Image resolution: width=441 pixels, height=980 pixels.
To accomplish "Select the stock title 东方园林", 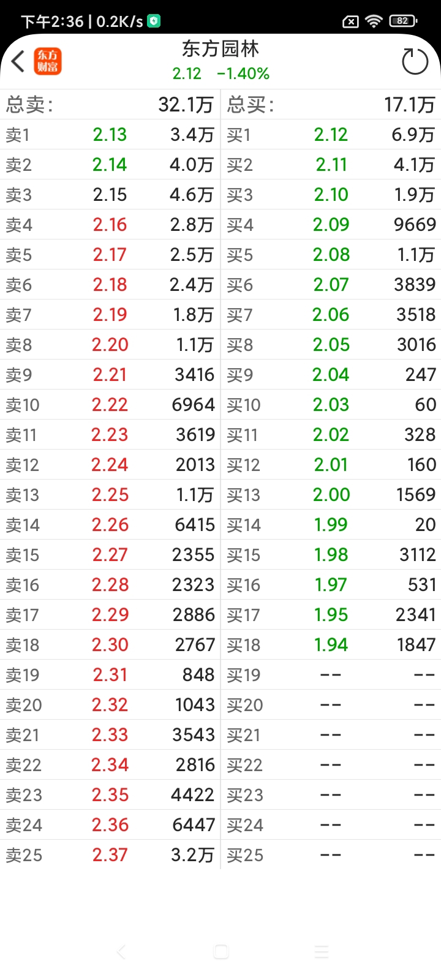I will (x=221, y=49).
